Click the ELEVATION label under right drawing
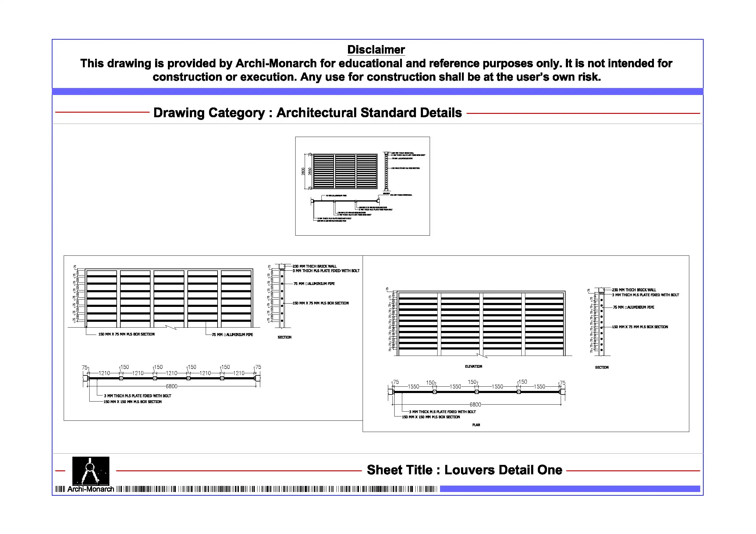Screen dimensions: 756x534 click(473, 367)
